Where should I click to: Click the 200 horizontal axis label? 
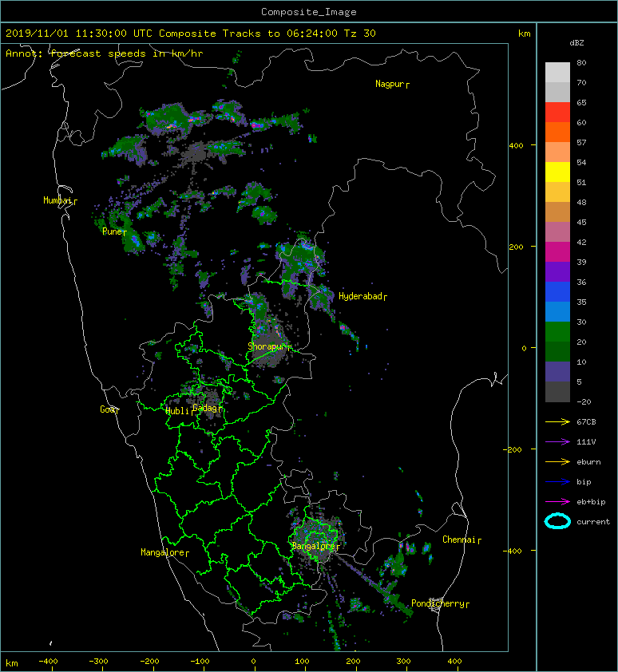353,662
